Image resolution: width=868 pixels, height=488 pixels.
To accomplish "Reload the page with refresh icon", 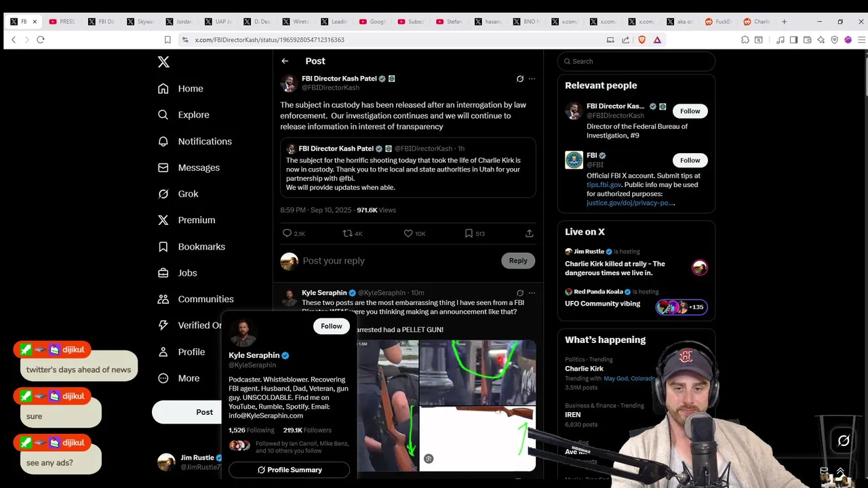I will click(41, 40).
